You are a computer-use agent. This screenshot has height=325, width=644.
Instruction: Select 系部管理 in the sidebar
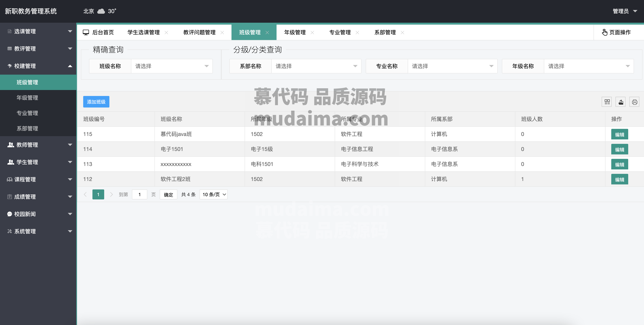tap(38, 128)
